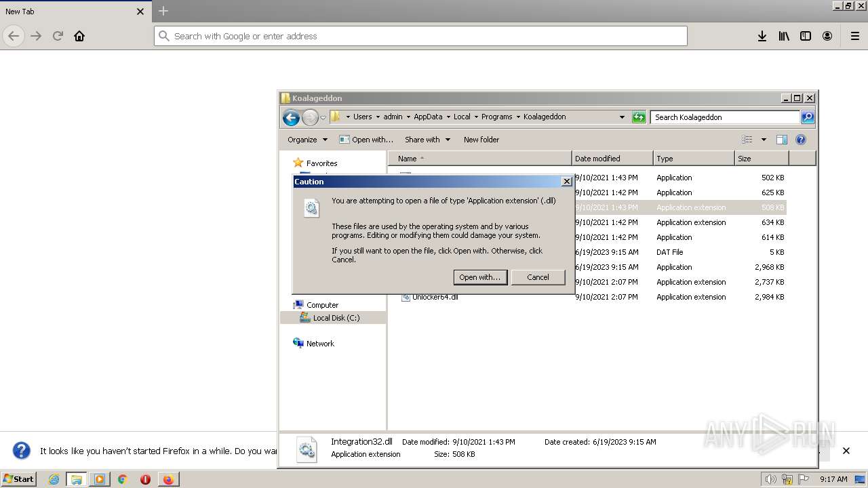868x488 pixels.
Task: Change the view icon in Explorer
Action: point(747,140)
